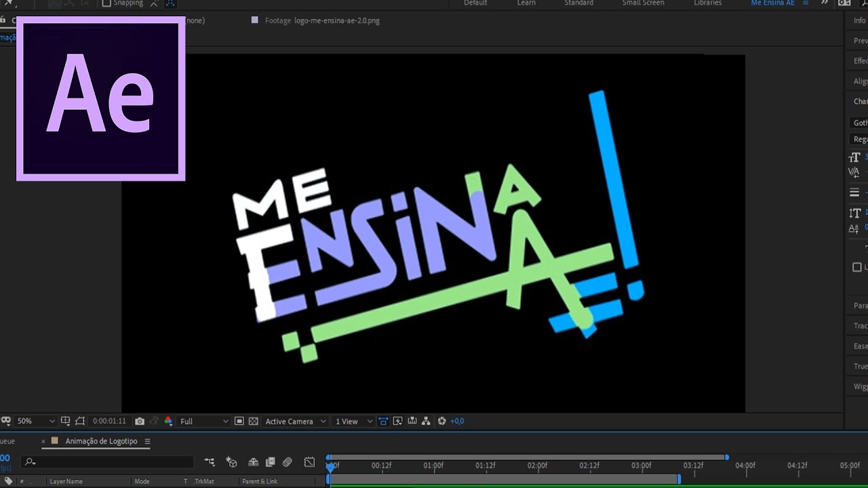Click the vertical scale icon
Screen dimensions: 868x488
coord(854,213)
